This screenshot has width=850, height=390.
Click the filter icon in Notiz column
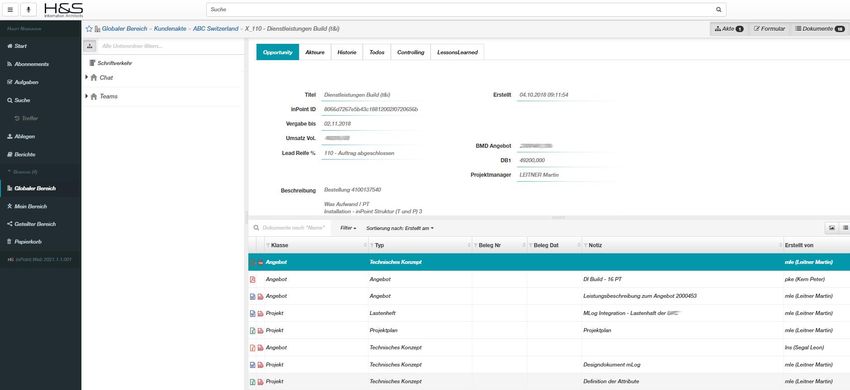point(585,245)
